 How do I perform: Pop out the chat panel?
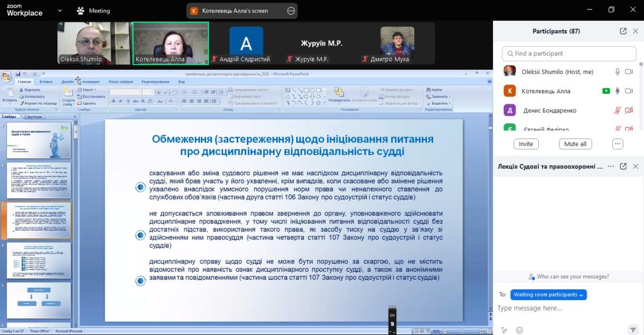pyautogui.click(x=623, y=166)
